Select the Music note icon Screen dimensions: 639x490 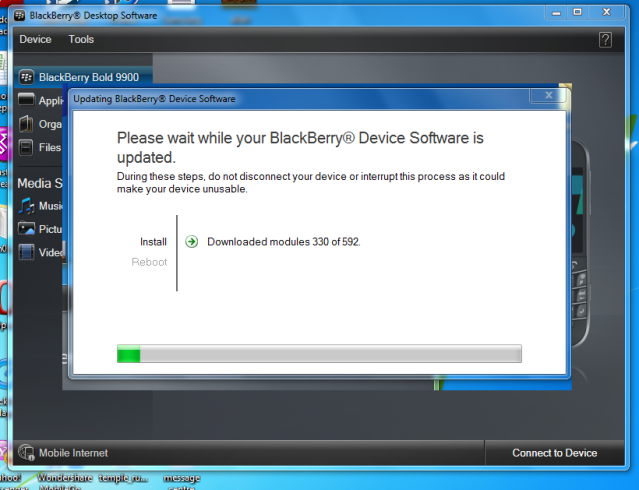tap(27, 206)
